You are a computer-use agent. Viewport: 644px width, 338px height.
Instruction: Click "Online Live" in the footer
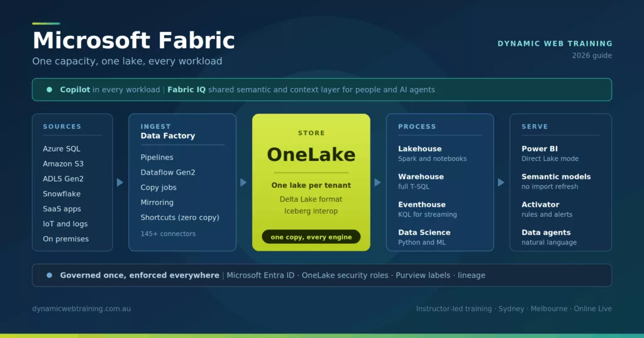click(x=593, y=309)
